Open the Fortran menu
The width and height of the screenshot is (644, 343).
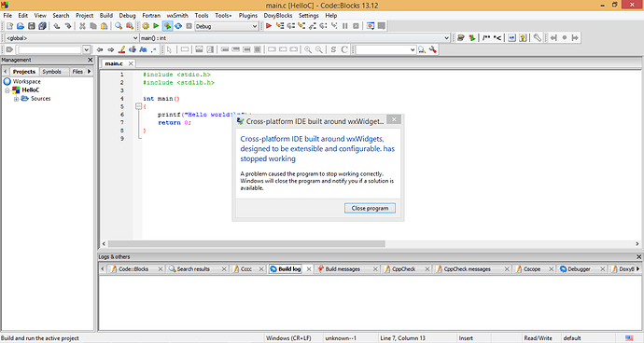click(151, 16)
